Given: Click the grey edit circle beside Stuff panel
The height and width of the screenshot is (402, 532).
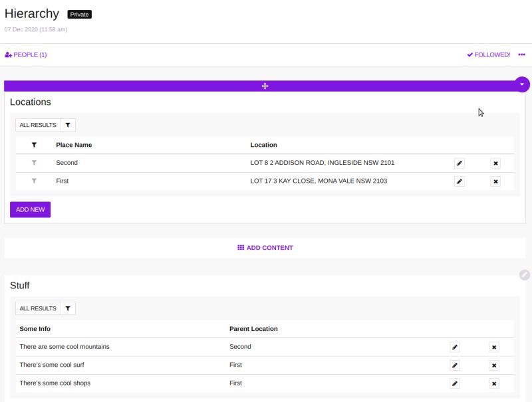Looking at the screenshot, I should [525, 273].
